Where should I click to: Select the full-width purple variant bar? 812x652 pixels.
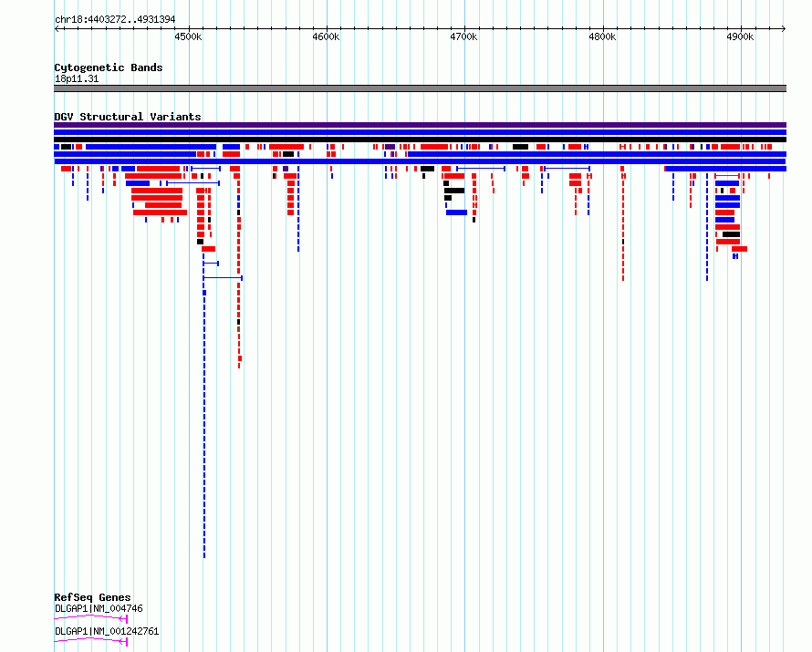pos(420,125)
